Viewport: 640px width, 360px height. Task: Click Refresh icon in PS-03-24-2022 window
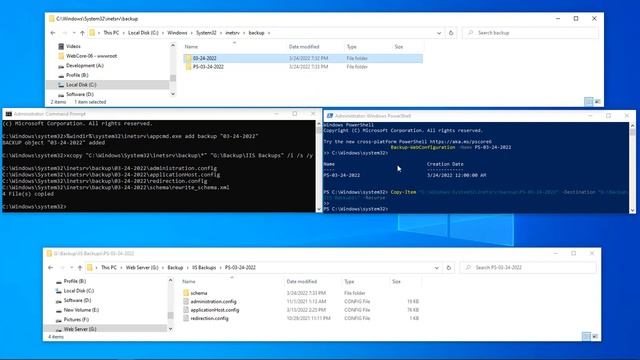coord(449,268)
